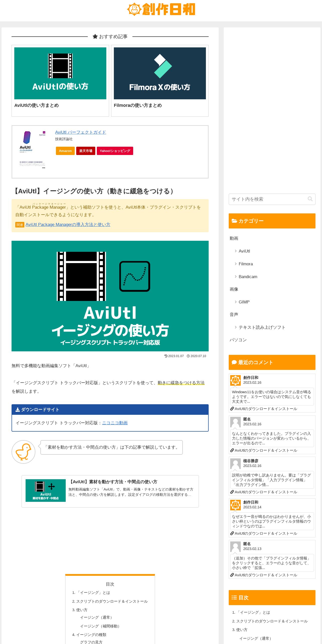Viewport: 322px width, 644px height.
Task: Click the chevron beside GIMP category
Action: point(236,302)
